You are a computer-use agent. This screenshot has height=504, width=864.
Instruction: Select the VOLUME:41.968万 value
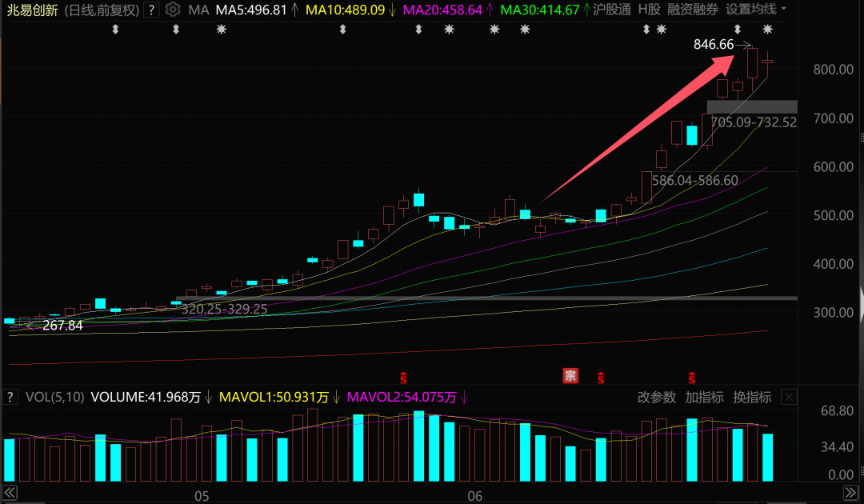(146, 397)
